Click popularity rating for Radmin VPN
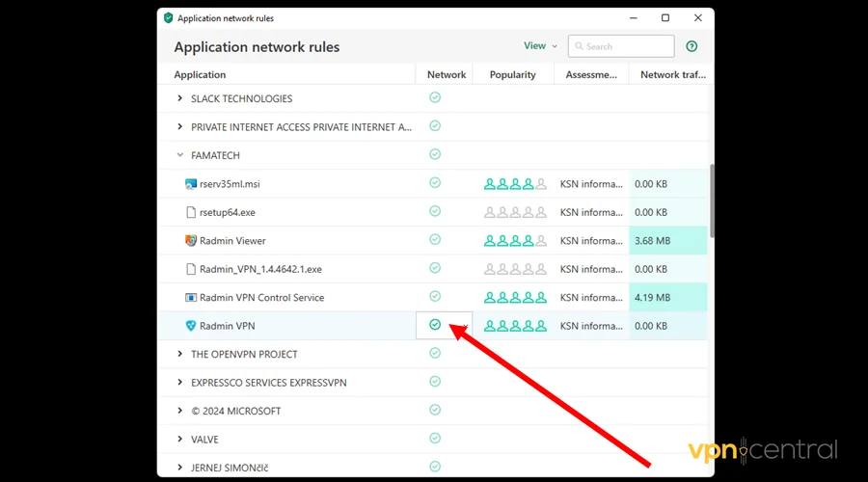 [515, 326]
